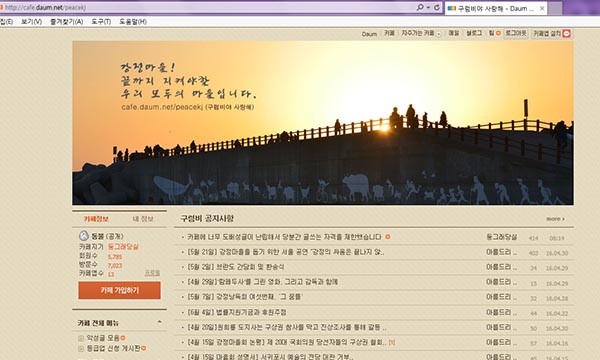Open the 도움말(H) menu
Viewport: 600px width, 360px height.
pos(133,22)
